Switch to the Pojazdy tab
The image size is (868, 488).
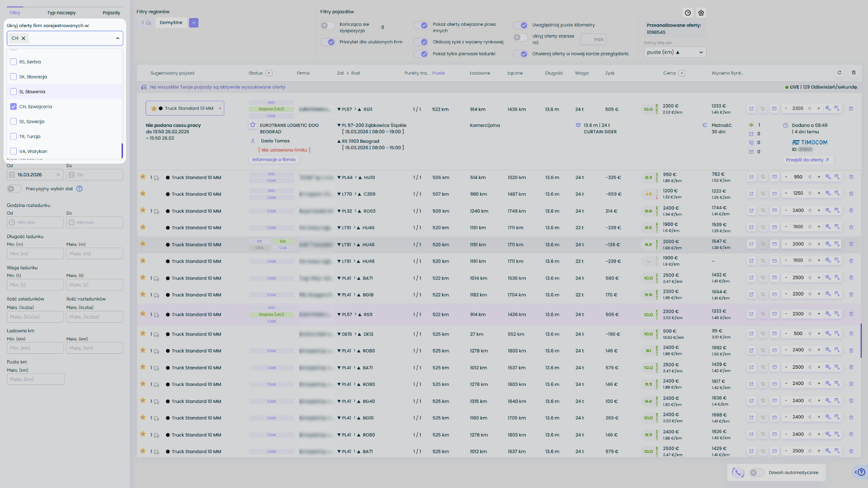tap(111, 13)
